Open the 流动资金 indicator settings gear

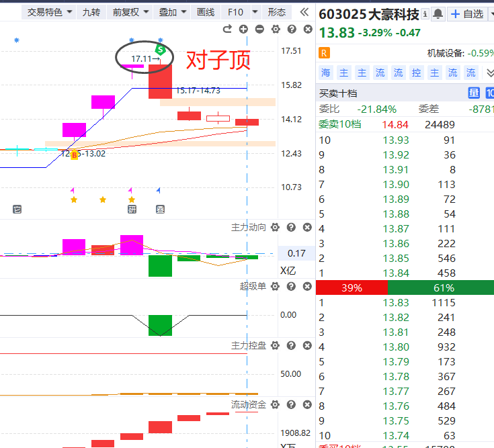(x=275, y=404)
